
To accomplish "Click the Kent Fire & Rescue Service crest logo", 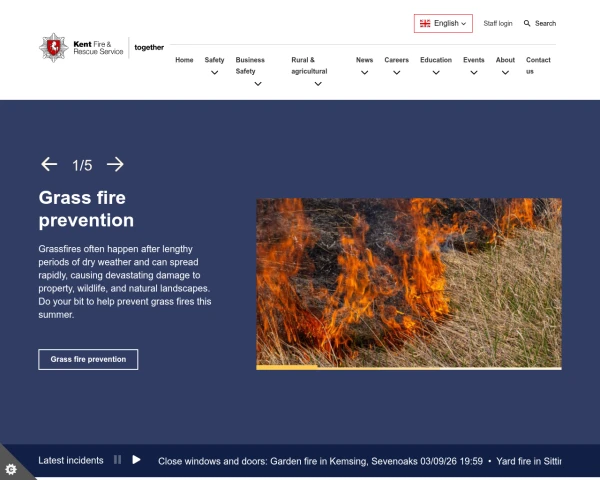I will pyautogui.click(x=54, y=47).
